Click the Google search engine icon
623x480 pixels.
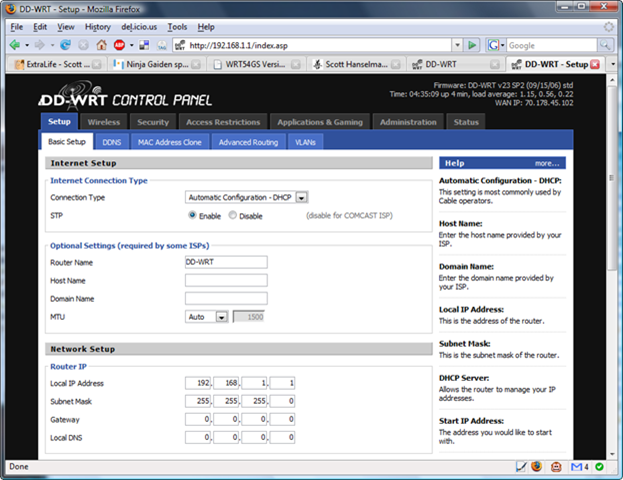pyautogui.click(x=493, y=45)
